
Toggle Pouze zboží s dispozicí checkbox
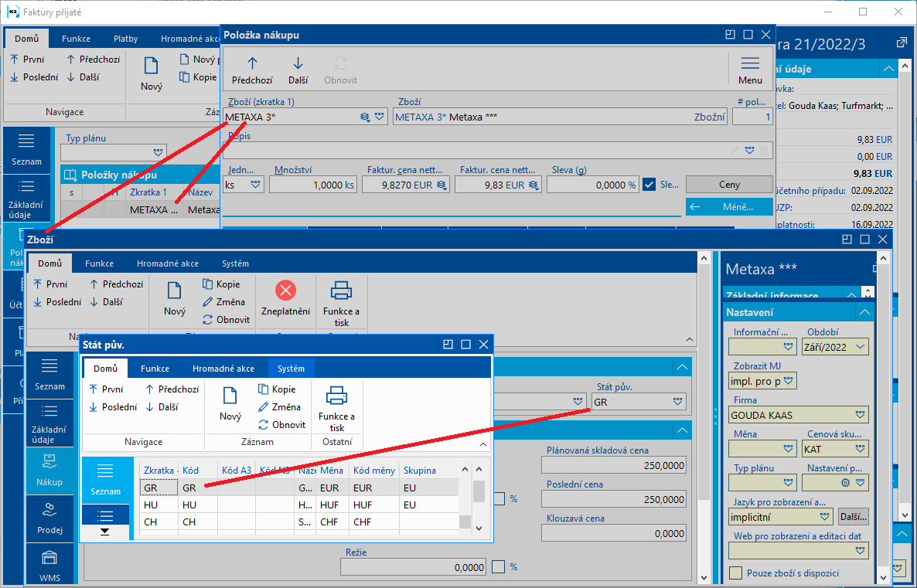tap(736, 573)
